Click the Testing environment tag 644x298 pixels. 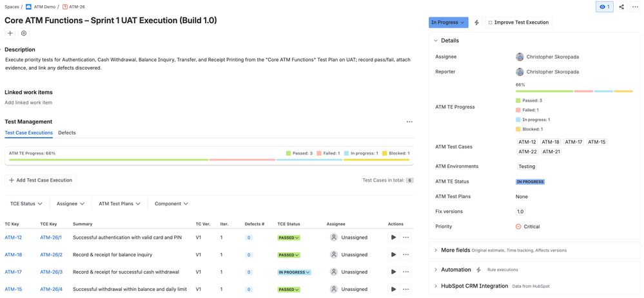click(527, 167)
